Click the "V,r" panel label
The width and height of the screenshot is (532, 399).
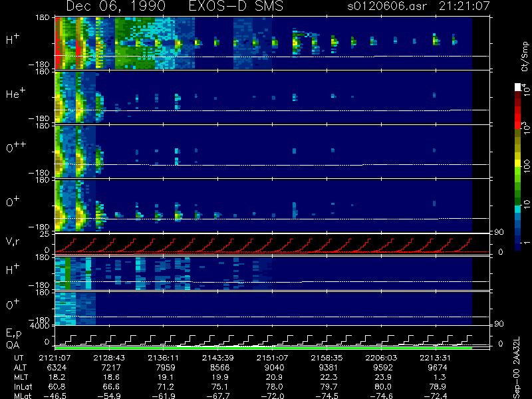pos(13,241)
